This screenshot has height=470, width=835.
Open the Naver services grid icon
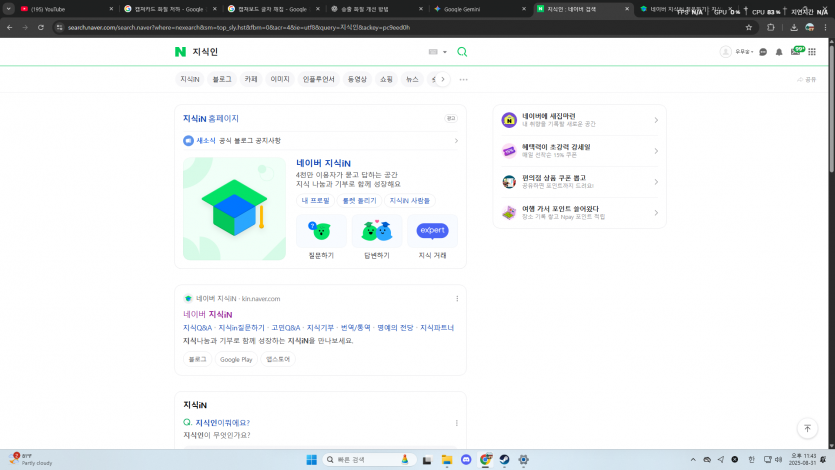pos(812,52)
